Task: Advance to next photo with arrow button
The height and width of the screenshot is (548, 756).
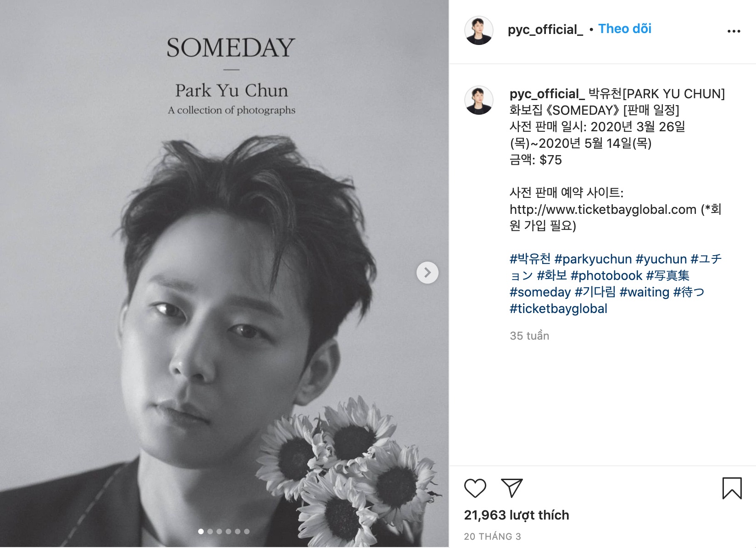Action: (427, 273)
